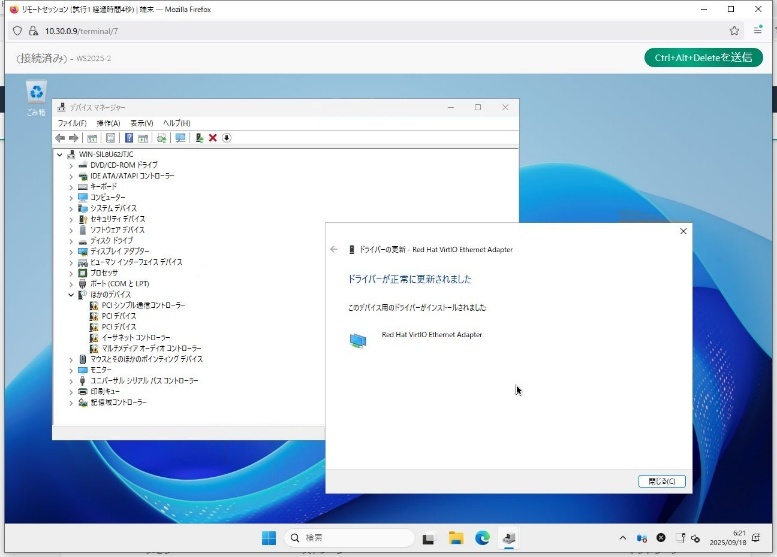777x557 pixels.
Task: Collapse the ほかのデバイス category
Action: (71, 295)
